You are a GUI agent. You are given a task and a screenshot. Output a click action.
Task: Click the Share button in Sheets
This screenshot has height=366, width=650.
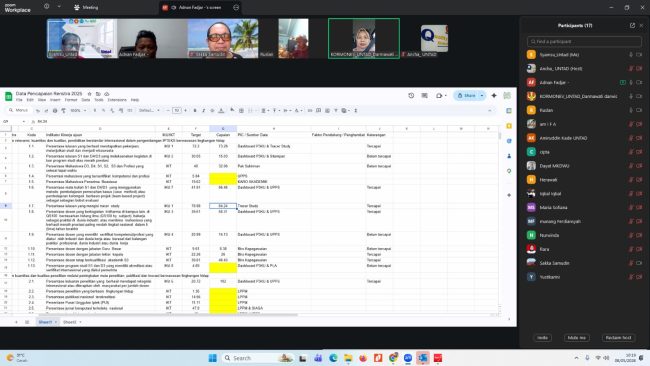pyautogui.click(x=466, y=96)
